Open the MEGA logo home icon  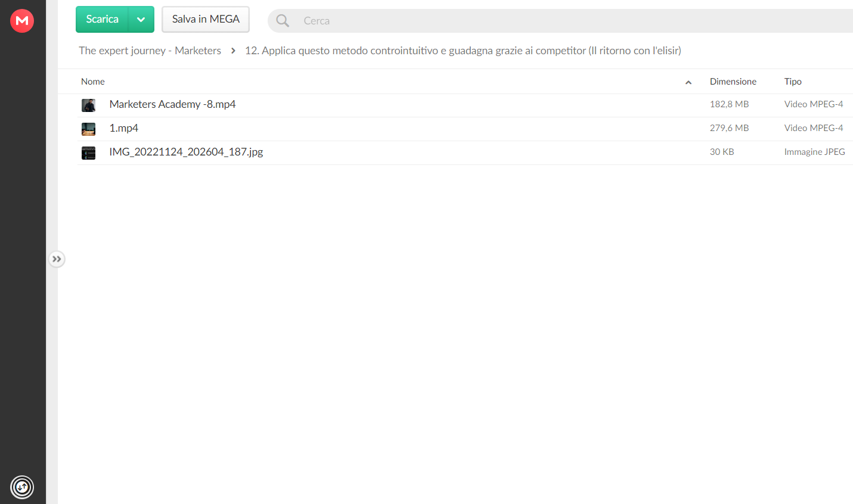[x=22, y=21]
